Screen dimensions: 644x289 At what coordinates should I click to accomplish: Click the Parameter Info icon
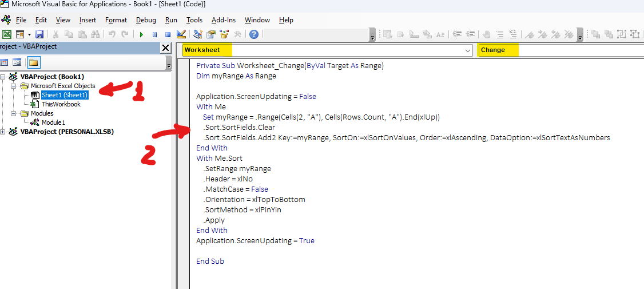pyautogui.click(x=427, y=34)
